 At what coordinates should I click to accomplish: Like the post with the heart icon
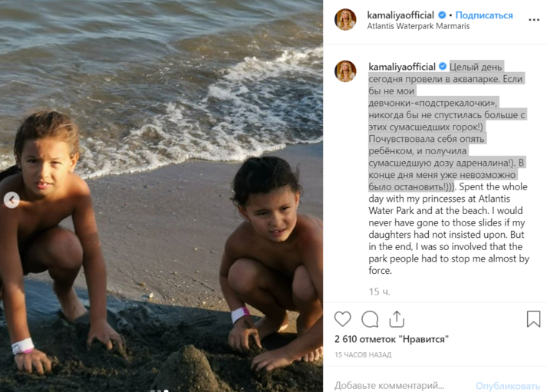343,318
